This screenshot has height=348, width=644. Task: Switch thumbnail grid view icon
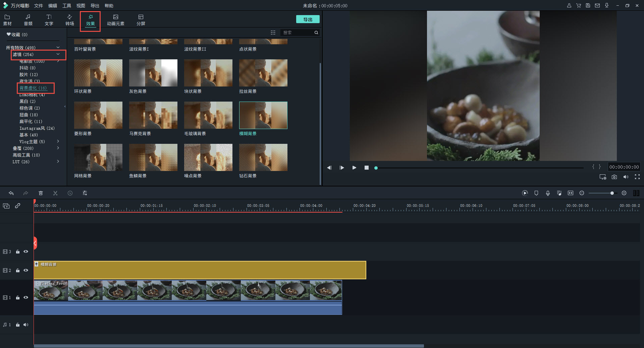(x=273, y=33)
